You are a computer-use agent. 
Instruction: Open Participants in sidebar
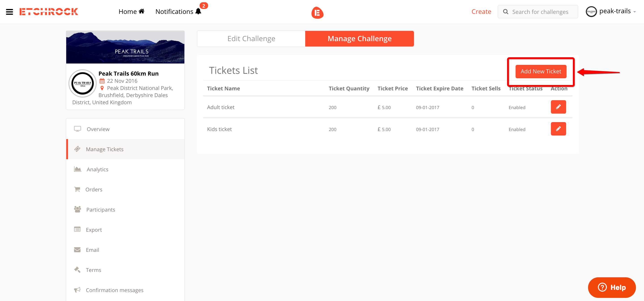(100, 210)
